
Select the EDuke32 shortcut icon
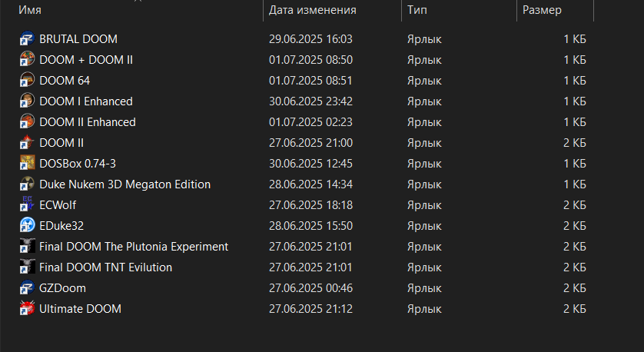pos(27,225)
